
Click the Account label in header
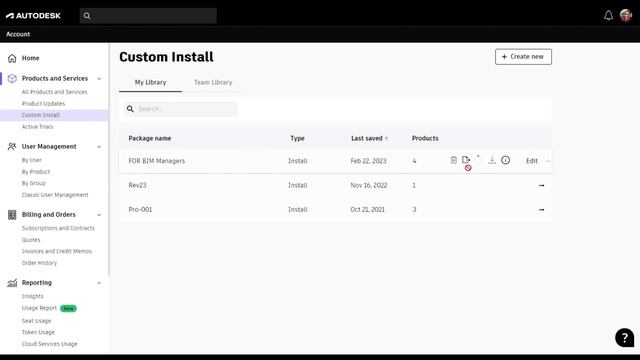click(x=18, y=34)
